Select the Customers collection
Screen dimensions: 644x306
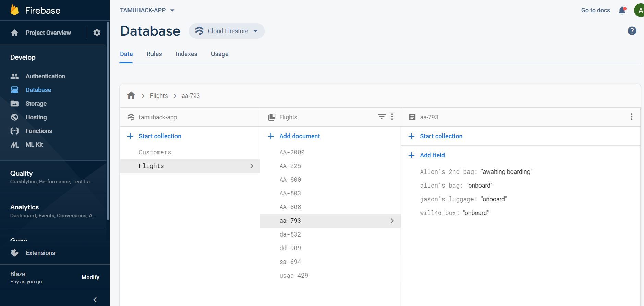pyautogui.click(x=190, y=152)
